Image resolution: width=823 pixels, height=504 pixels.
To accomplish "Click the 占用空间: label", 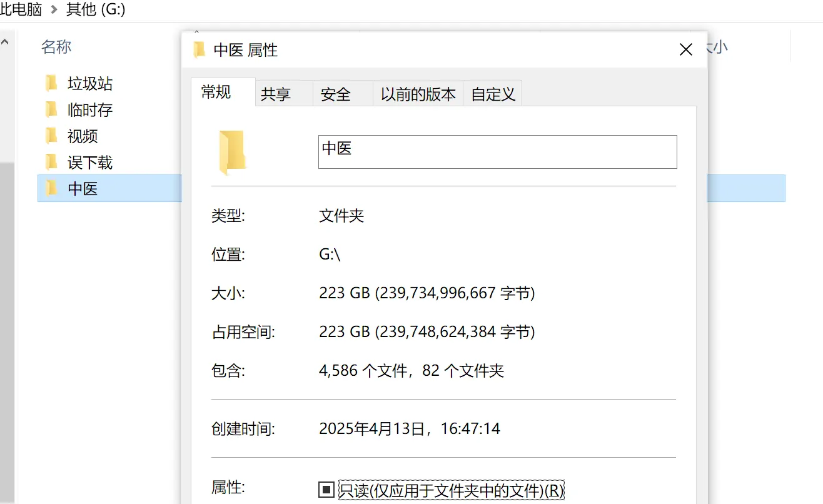I will (243, 332).
